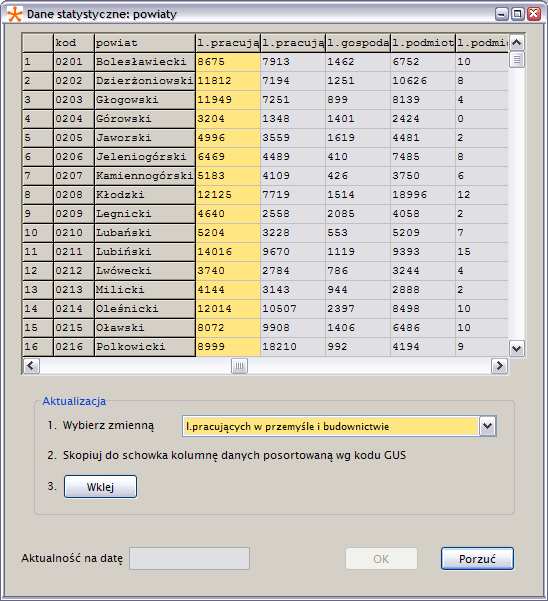Select the Oleśnicki cell
The width and height of the screenshot is (548, 601).
tap(145, 309)
